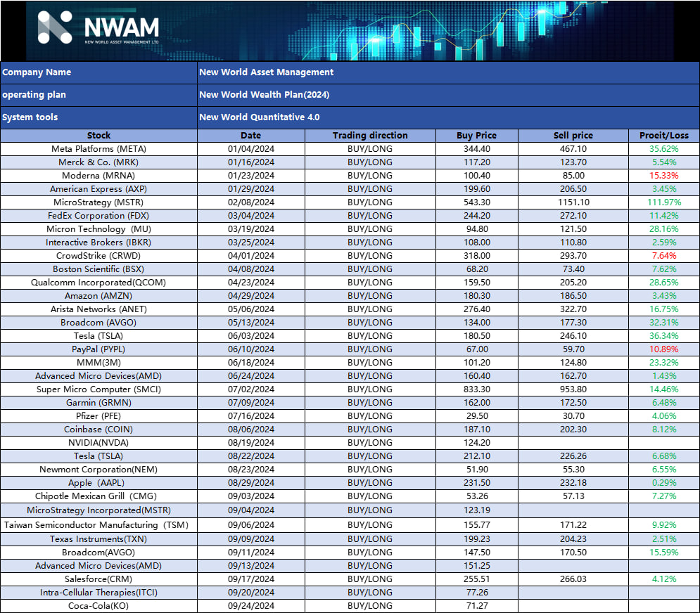The image size is (700, 613).
Task: Select the 'NVIDIA(NVDA)' stock cell
Action: click(98, 443)
